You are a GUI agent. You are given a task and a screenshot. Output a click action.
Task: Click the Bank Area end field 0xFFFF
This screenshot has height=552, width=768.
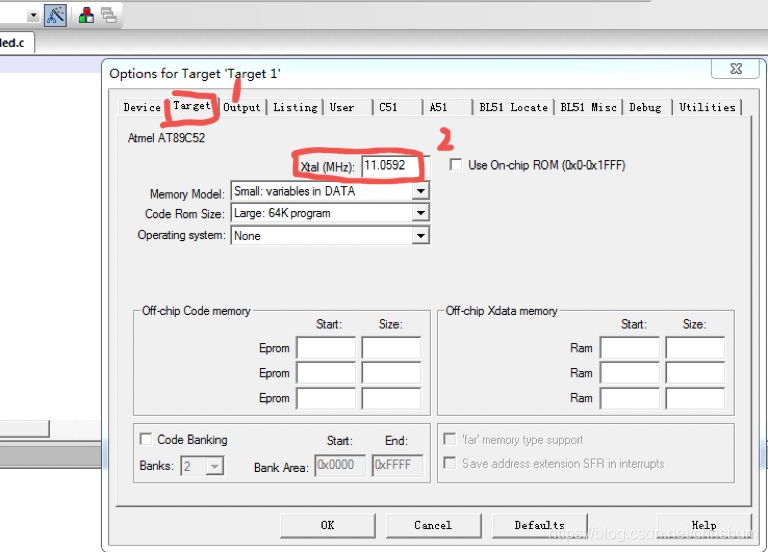click(x=397, y=465)
